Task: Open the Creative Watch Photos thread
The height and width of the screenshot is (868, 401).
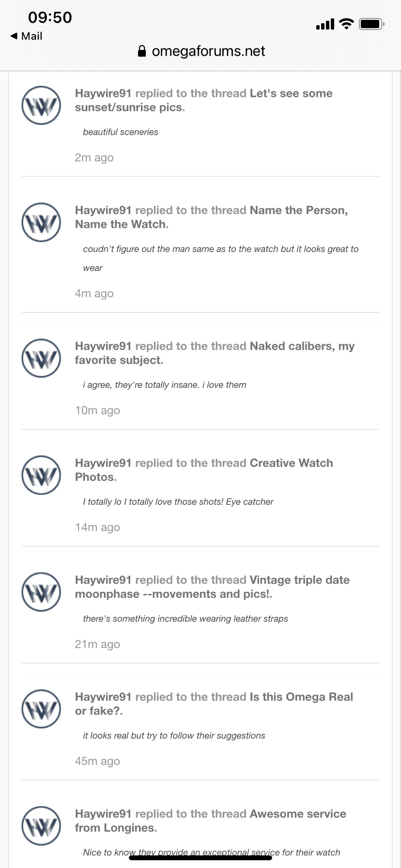Action: point(291,463)
